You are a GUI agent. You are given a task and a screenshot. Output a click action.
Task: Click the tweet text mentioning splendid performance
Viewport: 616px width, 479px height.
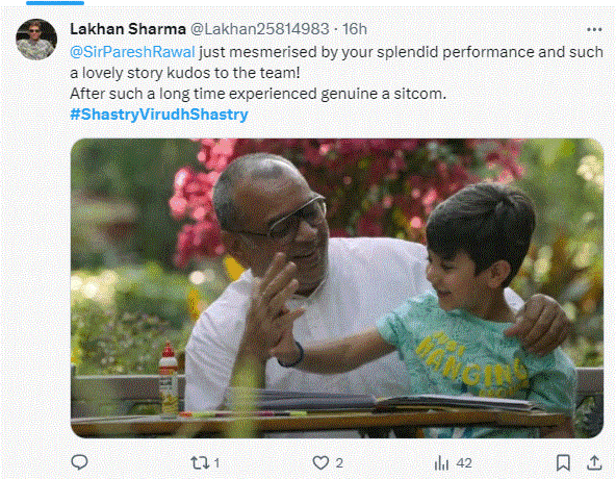[400, 52]
